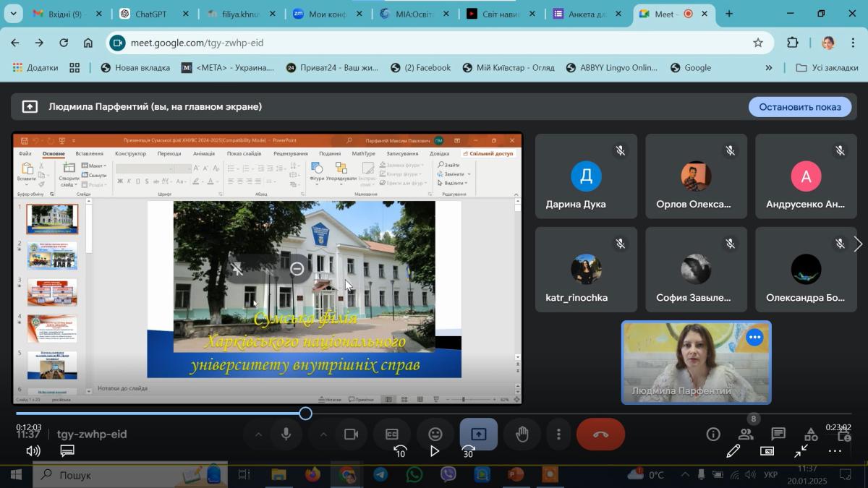Click the Остановить показ button
The image size is (868, 488).
800,107
